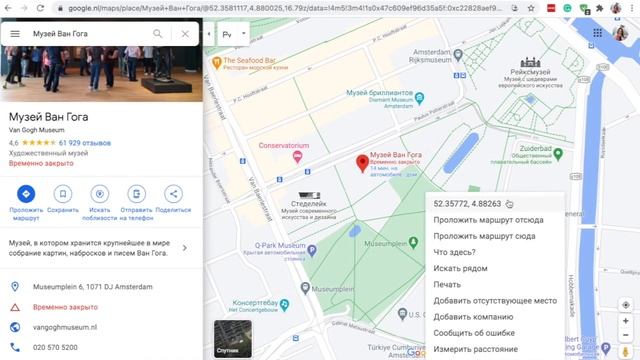
Task: Click the Amsterdam Rijksmuseum pin
Action: pyautogui.click(x=458, y=54)
